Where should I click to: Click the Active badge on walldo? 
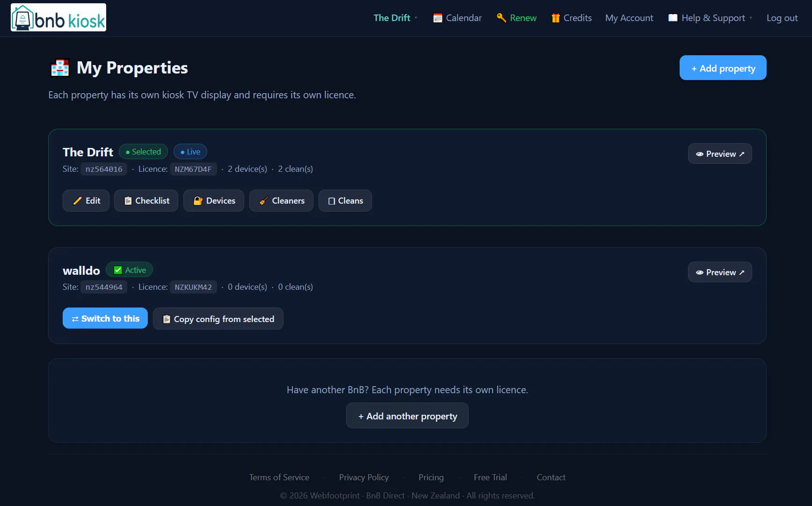coord(130,270)
